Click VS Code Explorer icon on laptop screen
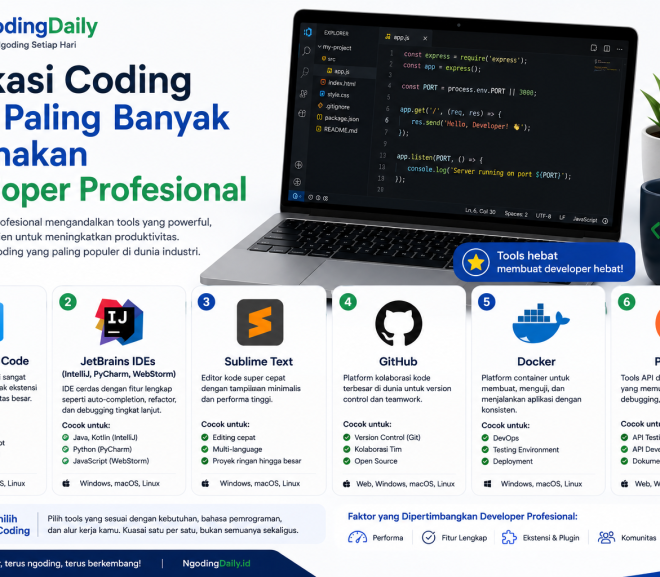 [x=308, y=32]
